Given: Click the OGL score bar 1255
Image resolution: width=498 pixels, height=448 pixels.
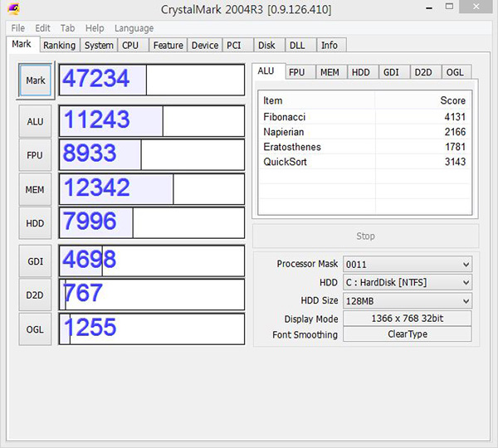Looking at the screenshot, I should coord(152,329).
